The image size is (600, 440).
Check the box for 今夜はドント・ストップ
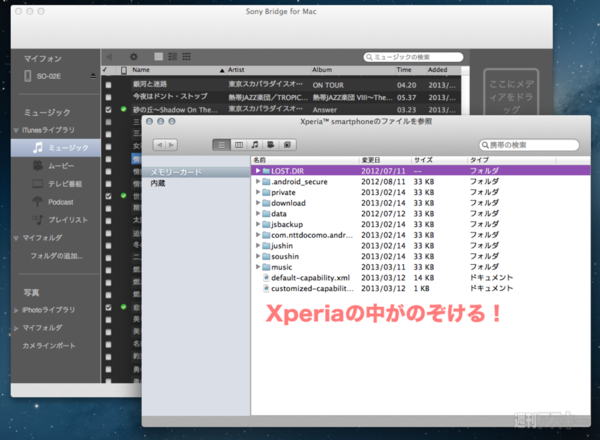coord(109,97)
